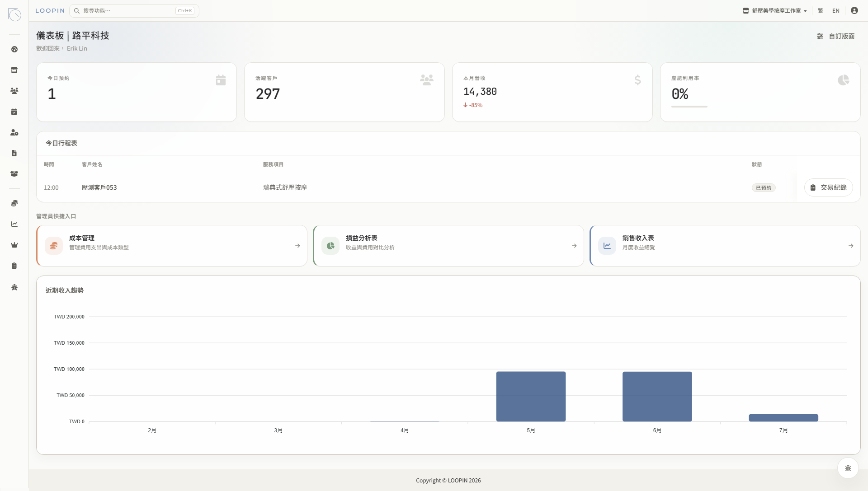Click the people icon on 活躍客戶 card
The image size is (868, 491).
coord(427,80)
